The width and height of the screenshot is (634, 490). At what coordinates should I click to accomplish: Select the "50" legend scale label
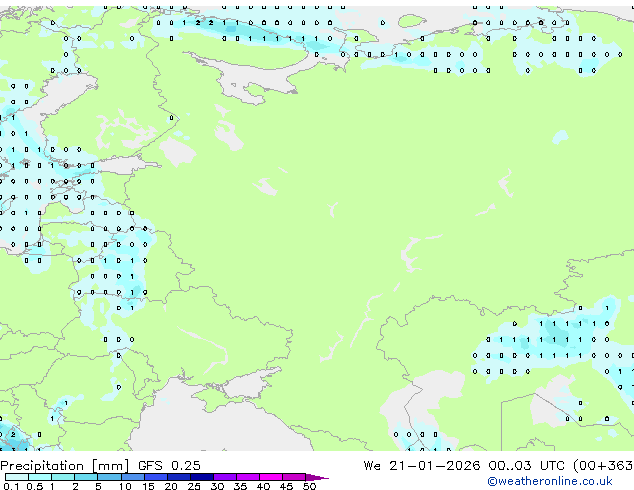[x=309, y=486]
